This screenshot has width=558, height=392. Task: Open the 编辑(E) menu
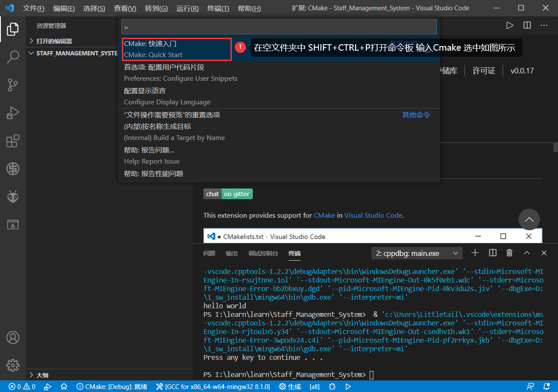[x=64, y=8]
